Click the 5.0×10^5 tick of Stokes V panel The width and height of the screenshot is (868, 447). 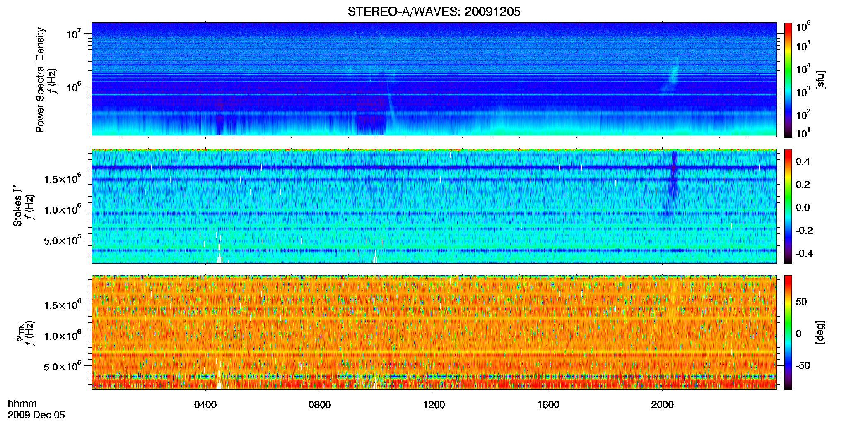tap(63, 240)
